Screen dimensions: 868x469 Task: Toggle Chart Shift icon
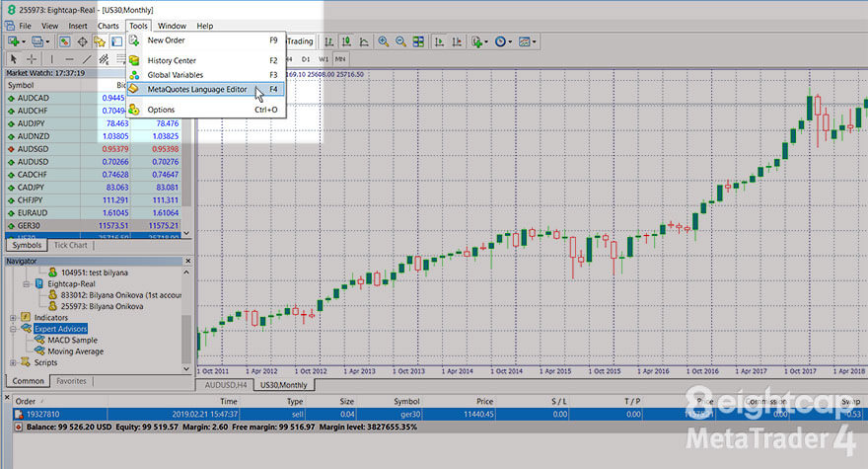coord(457,41)
